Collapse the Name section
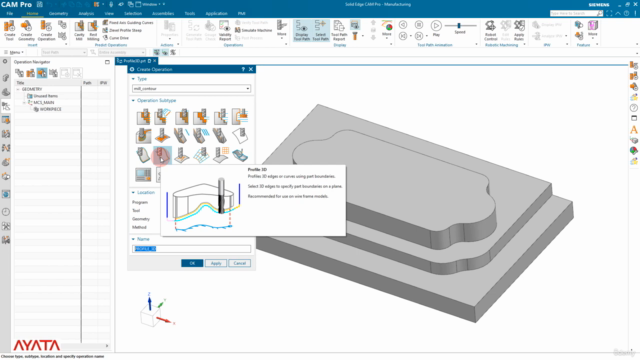 pyautogui.click(x=133, y=239)
